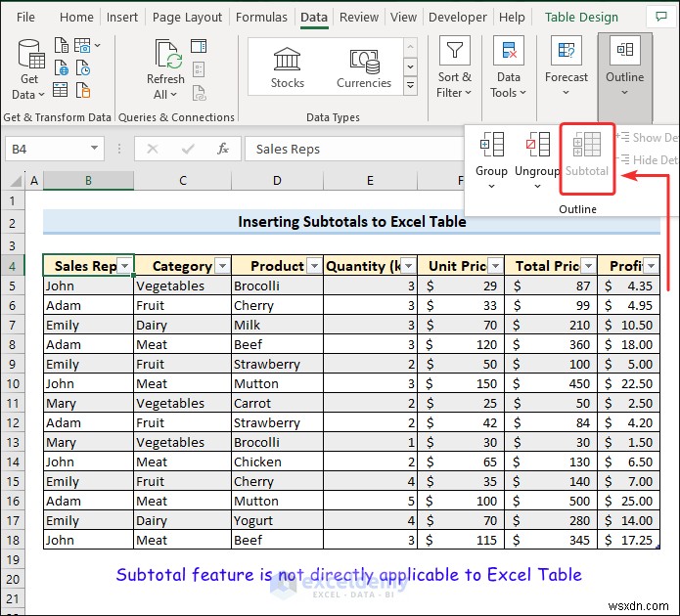Switch to the Review tab
Screen dimensions: 680x616
(x=359, y=17)
